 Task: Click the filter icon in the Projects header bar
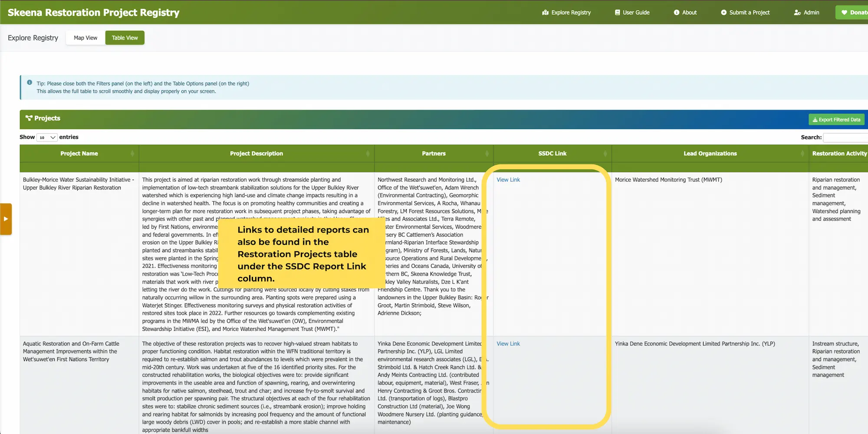click(x=29, y=118)
